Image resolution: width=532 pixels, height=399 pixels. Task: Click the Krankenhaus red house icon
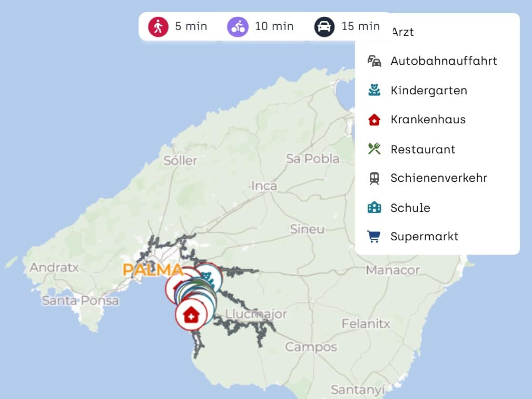pos(374,120)
